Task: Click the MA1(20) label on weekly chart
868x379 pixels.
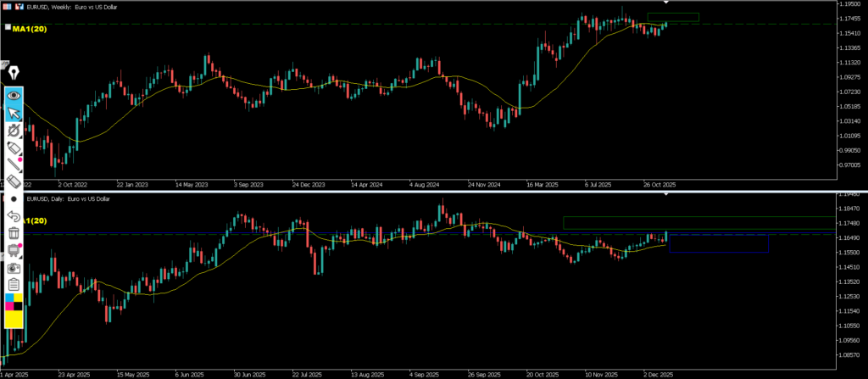Action: 30,29
